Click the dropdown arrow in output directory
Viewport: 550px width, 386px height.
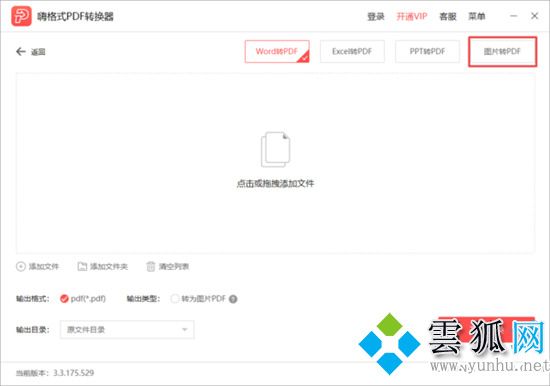point(185,330)
